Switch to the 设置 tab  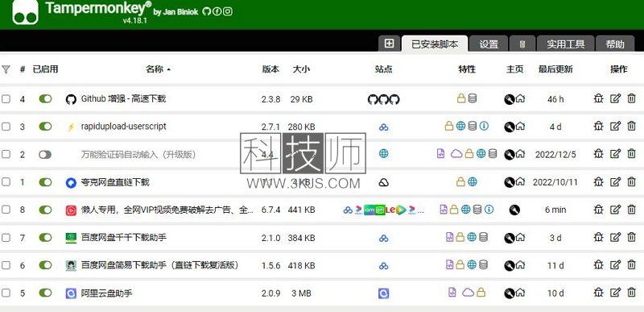pos(489,44)
